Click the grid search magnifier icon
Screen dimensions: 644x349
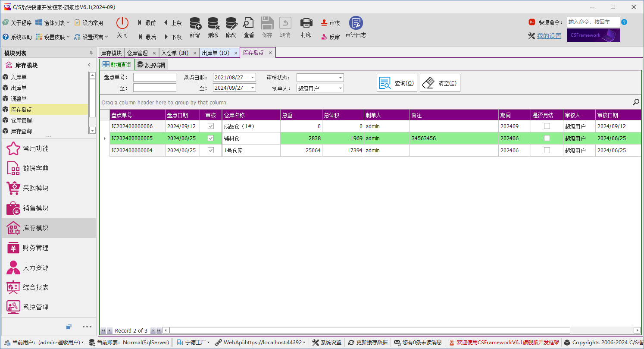(636, 102)
